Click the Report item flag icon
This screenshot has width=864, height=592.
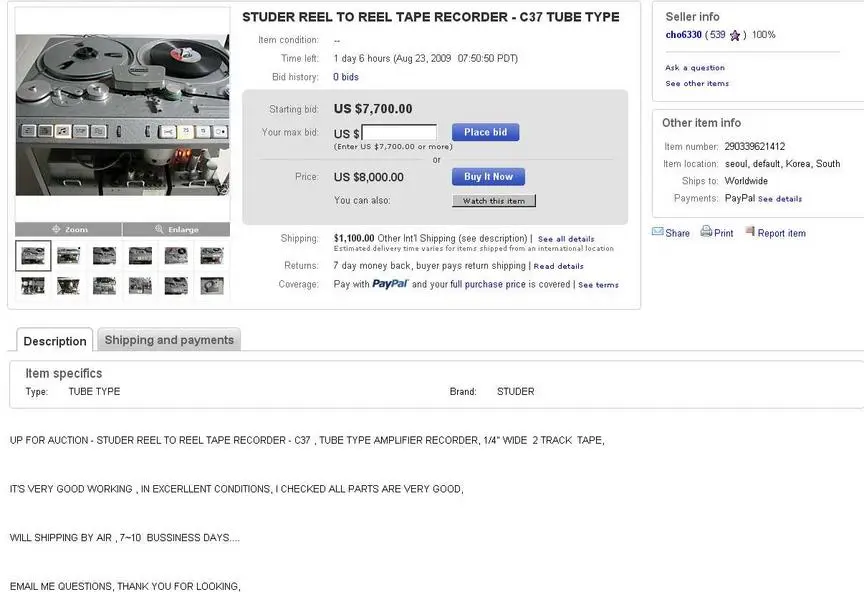click(x=750, y=232)
